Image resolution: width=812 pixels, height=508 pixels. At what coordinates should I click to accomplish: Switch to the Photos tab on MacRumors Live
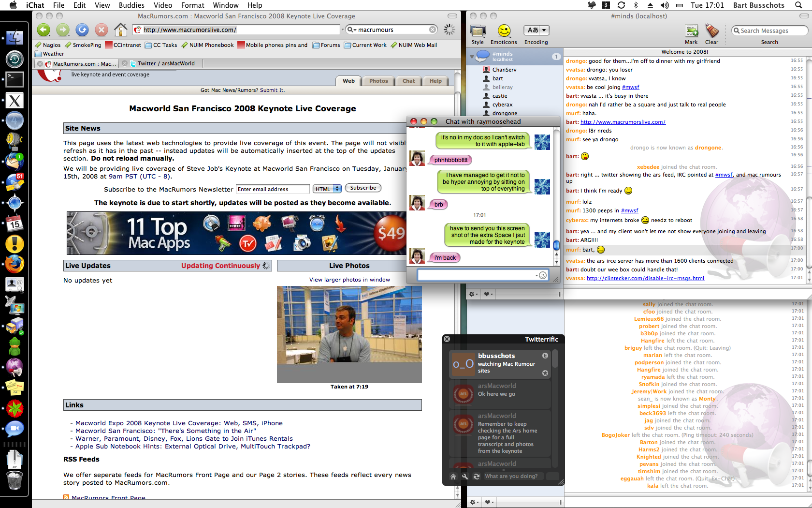coord(378,81)
